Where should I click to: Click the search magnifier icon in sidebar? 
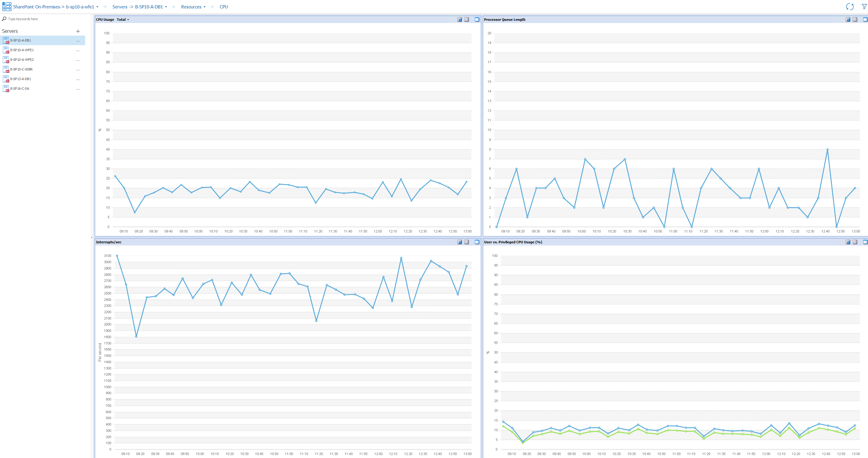(4, 19)
